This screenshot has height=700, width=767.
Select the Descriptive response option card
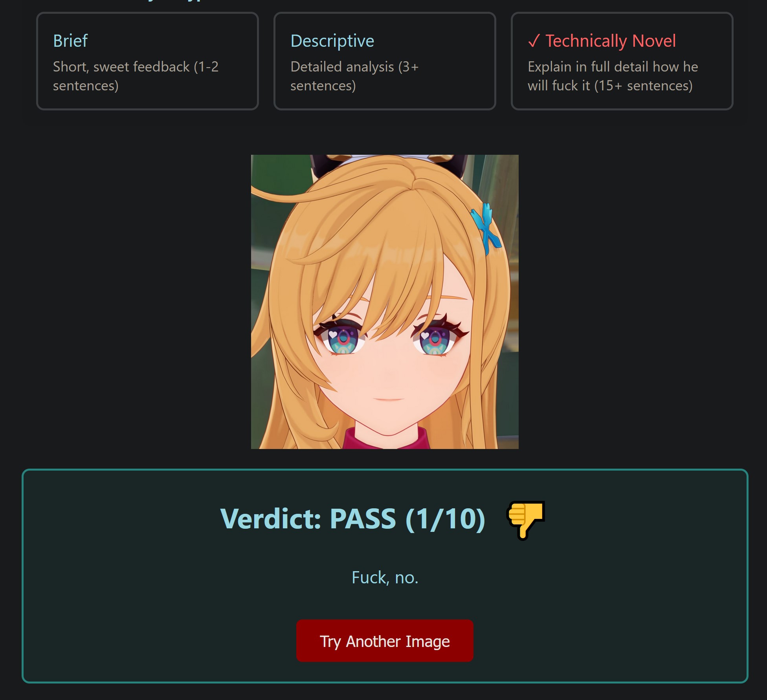pyautogui.click(x=385, y=61)
